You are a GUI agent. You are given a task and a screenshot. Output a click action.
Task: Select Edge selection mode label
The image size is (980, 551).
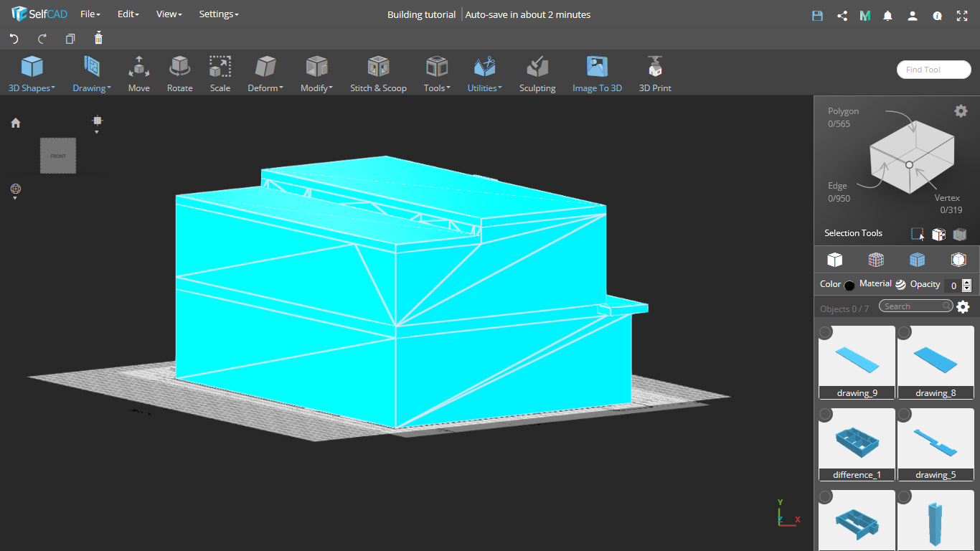[837, 186]
